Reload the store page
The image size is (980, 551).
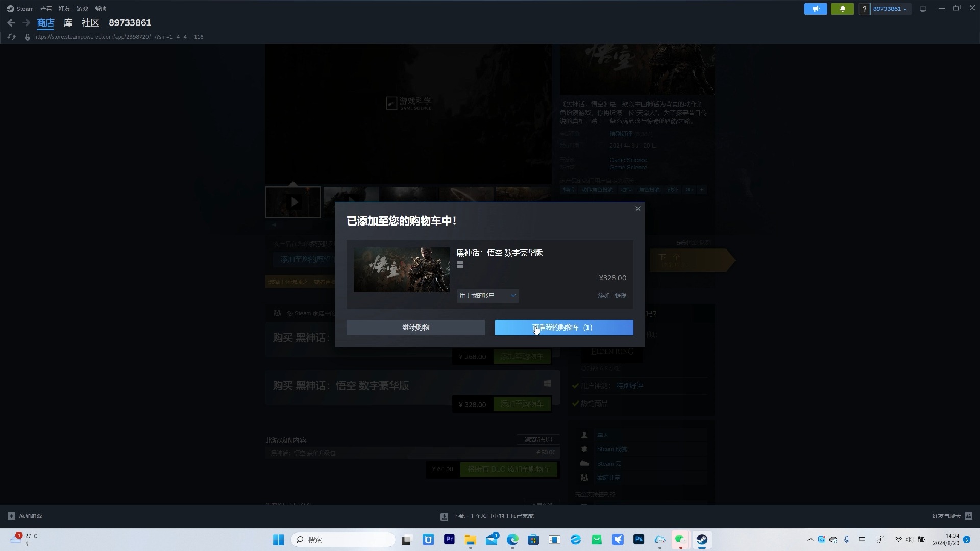(x=12, y=37)
